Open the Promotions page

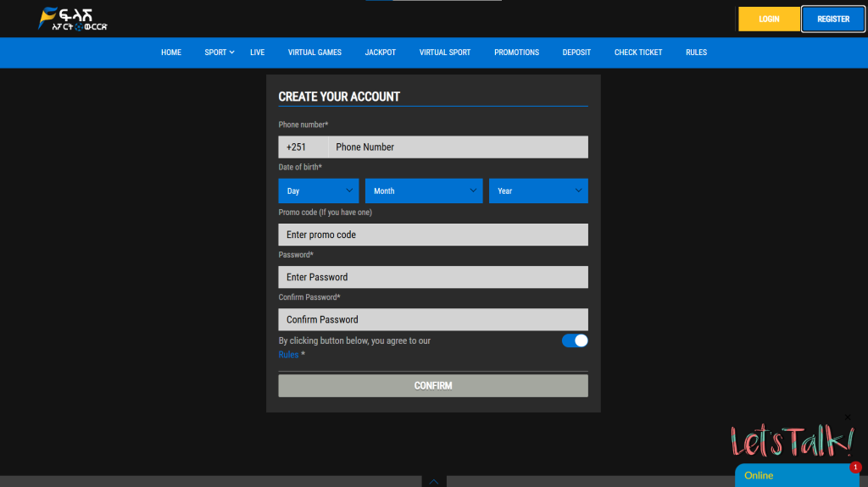[x=516, y=53]
